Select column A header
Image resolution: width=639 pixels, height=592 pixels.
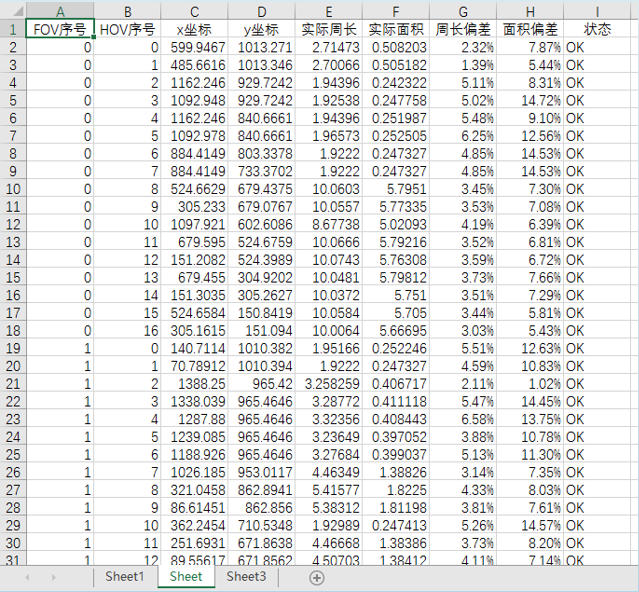click(60, 11)
